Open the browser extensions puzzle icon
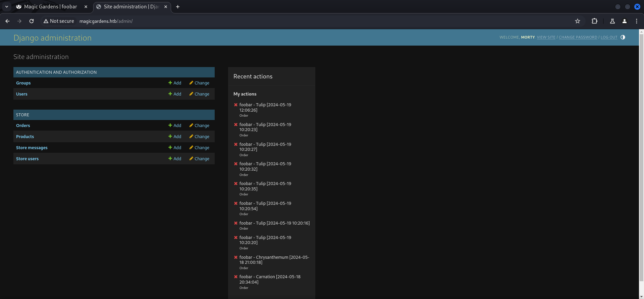Screen dimensions: 644x299 (594, 21)
